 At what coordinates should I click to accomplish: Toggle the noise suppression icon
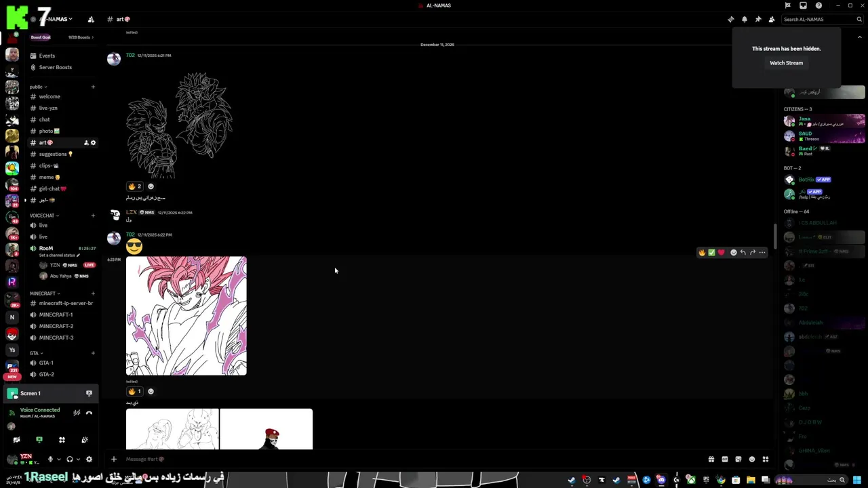pyautogui.click(x=77, y=413)
